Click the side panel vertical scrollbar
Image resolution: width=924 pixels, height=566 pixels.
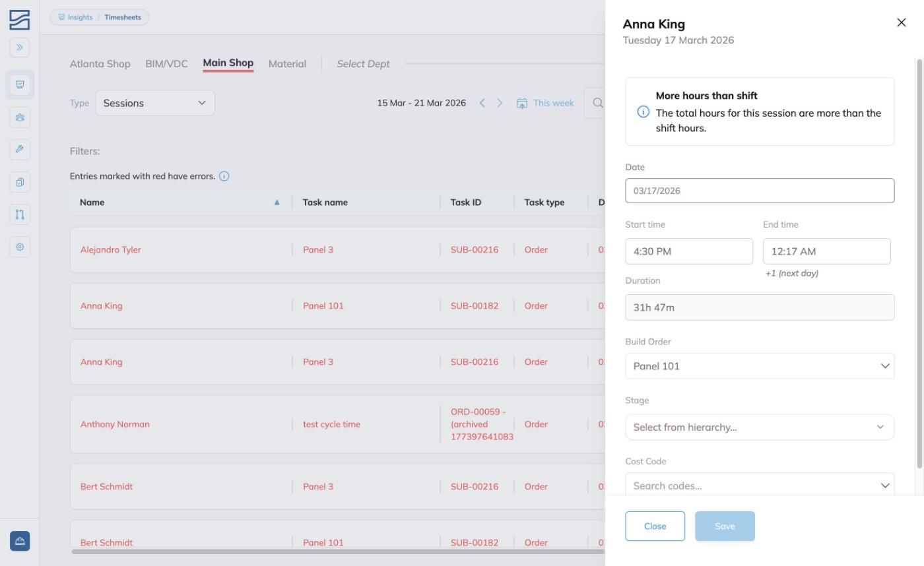tap(919, 264)
